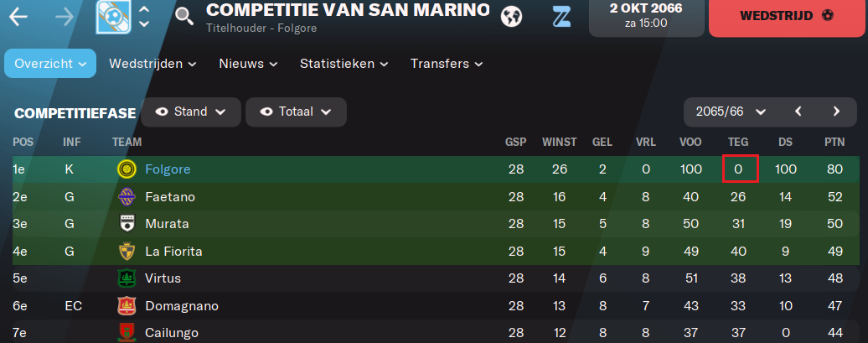
Task: Click the Virtus club crest
Action: (x=127, y=278)
